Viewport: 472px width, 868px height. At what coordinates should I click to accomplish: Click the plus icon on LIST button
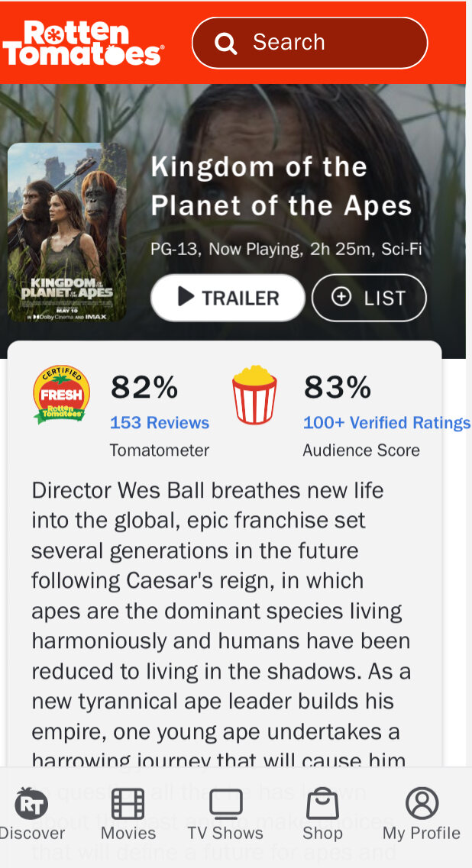[341, 297]
